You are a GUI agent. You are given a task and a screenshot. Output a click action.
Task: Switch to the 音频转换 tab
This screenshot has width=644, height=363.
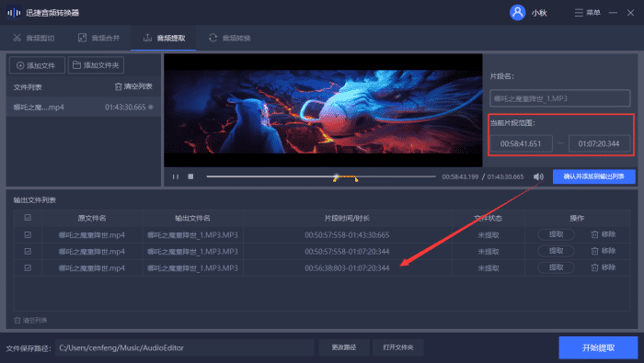[230, 39]
